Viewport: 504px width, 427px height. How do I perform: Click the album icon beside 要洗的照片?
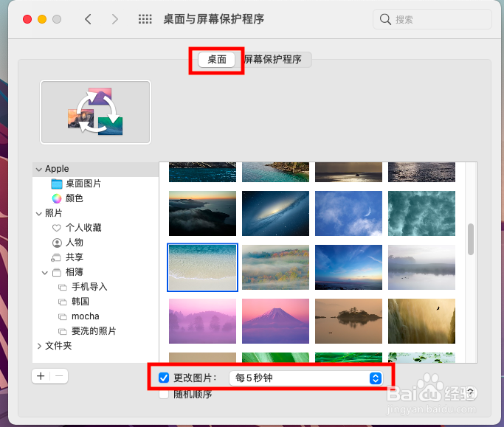63,331
